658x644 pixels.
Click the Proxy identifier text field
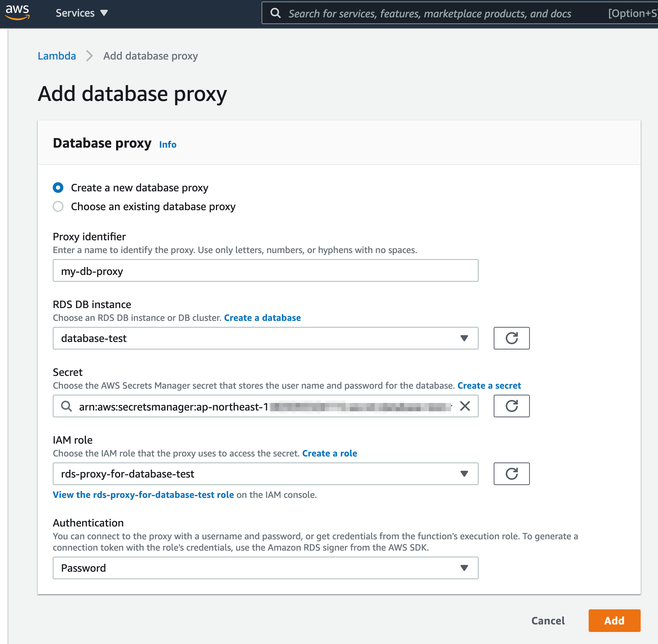coord(265,270)
